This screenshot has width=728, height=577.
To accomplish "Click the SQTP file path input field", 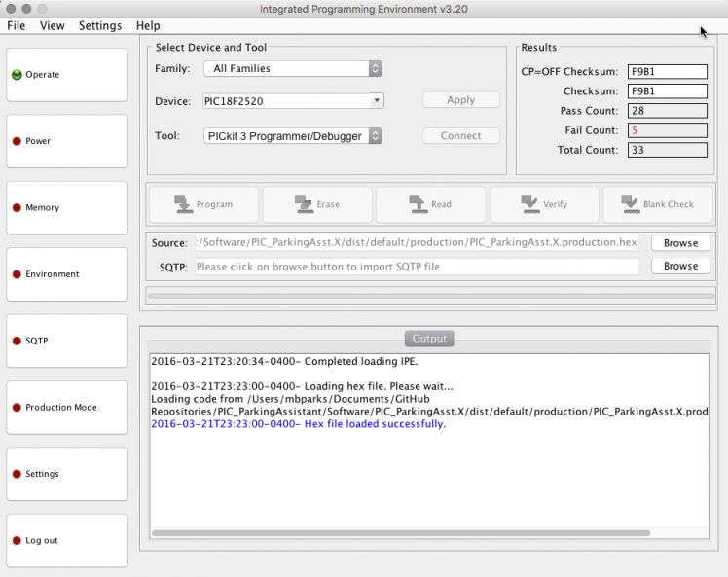I will point(417,267).
